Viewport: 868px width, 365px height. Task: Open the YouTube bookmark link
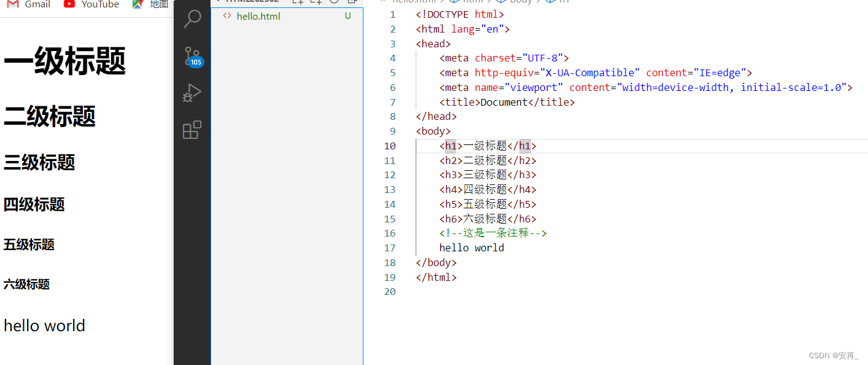tap(91, 4)
